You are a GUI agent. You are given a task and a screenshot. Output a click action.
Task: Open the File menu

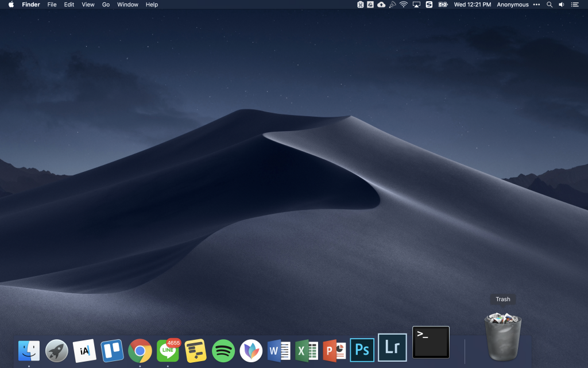tap(52, 5)
